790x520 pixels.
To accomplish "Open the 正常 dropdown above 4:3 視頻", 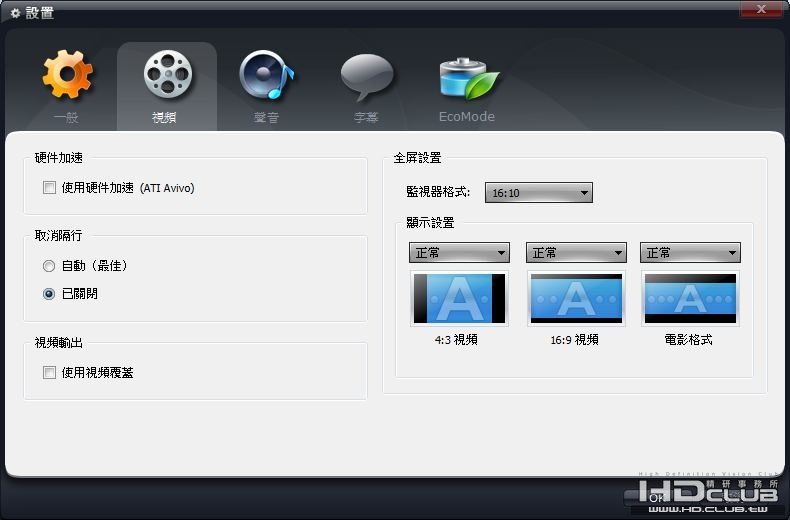I will [459, 252].
